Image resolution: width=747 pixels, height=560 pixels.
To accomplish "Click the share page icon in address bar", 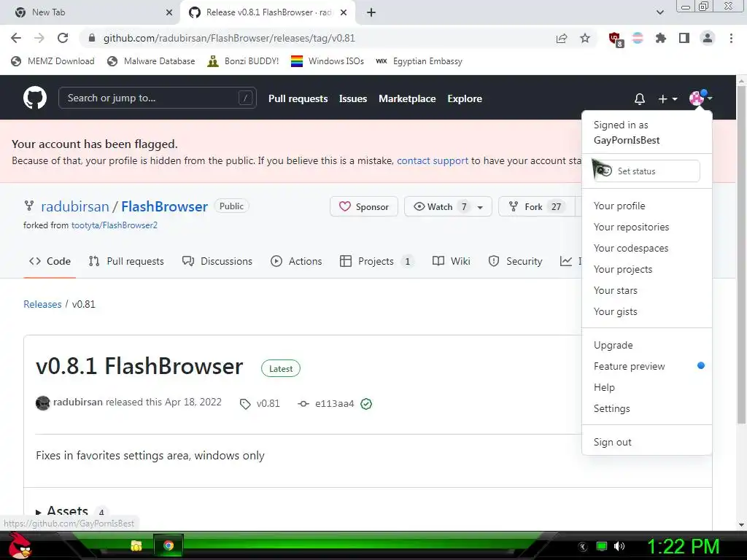I will [562, 38].
